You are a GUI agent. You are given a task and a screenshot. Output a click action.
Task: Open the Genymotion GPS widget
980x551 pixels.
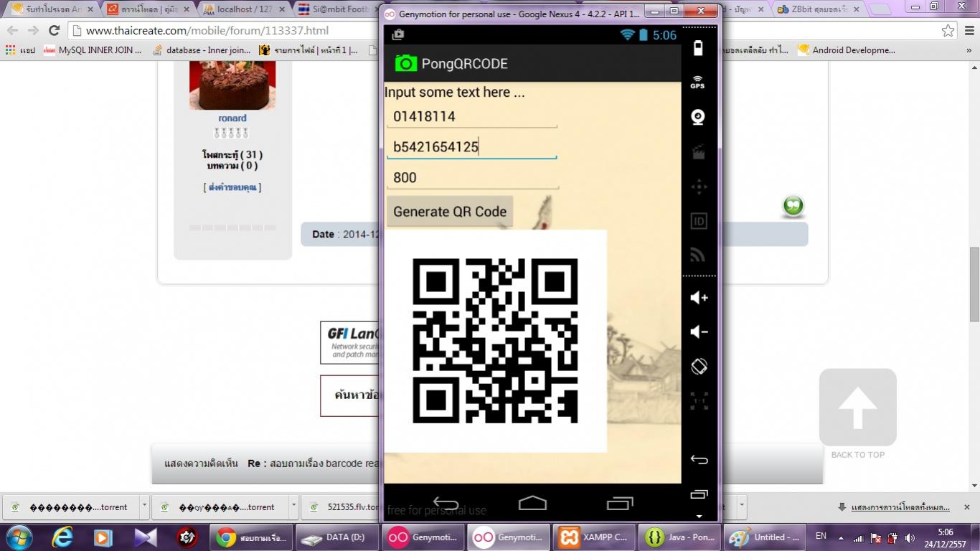click(x=698, y=82)
